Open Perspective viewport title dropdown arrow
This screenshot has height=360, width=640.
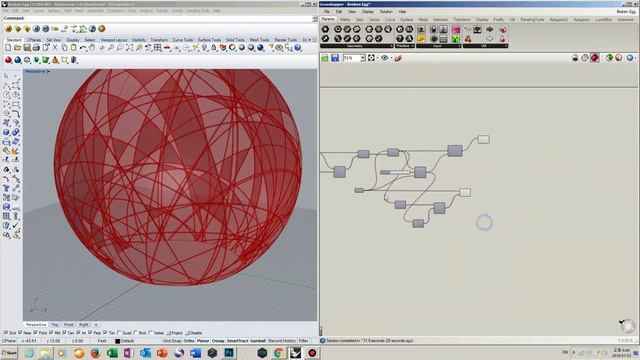49,71
